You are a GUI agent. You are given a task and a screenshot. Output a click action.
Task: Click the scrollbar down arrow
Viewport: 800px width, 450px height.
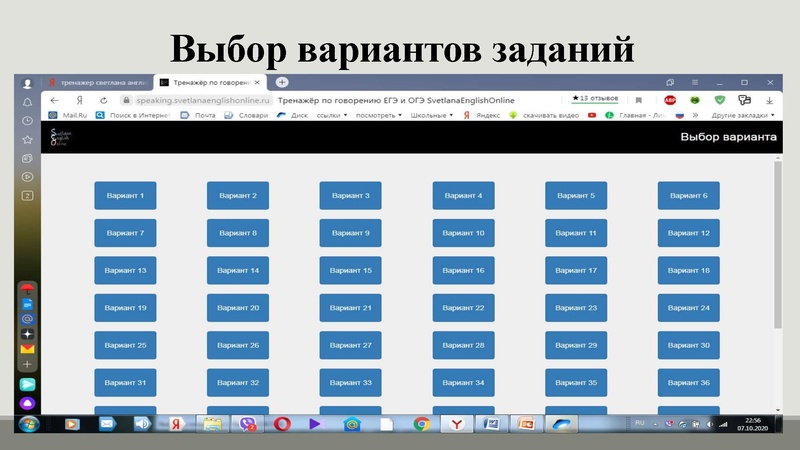click(778, 410)
